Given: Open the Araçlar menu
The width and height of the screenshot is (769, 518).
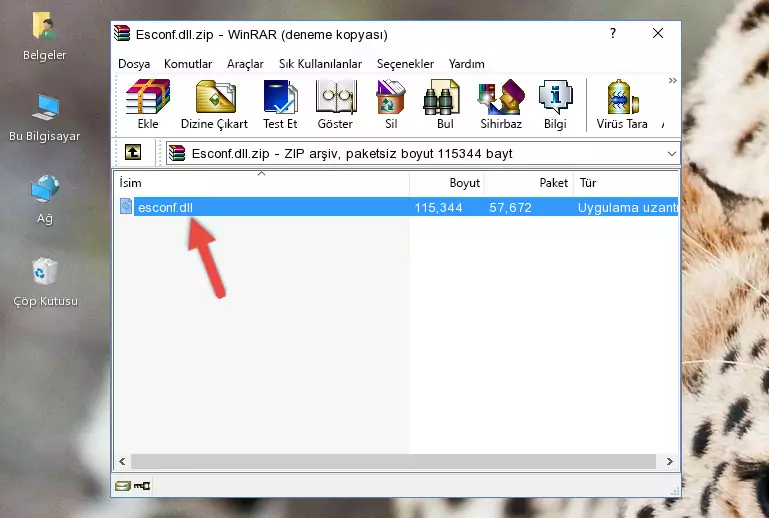Looking at the screenshot, I should click(x=245, y=64).
